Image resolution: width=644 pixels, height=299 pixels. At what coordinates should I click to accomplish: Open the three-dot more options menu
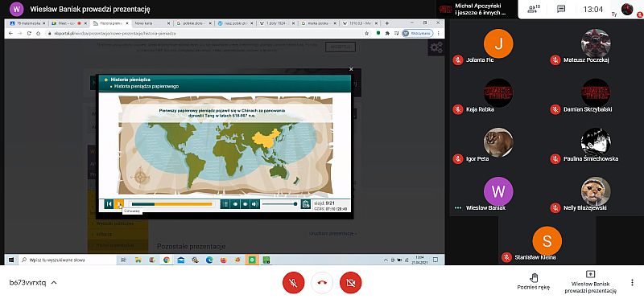pyautogui.click(x=632, y=283)
